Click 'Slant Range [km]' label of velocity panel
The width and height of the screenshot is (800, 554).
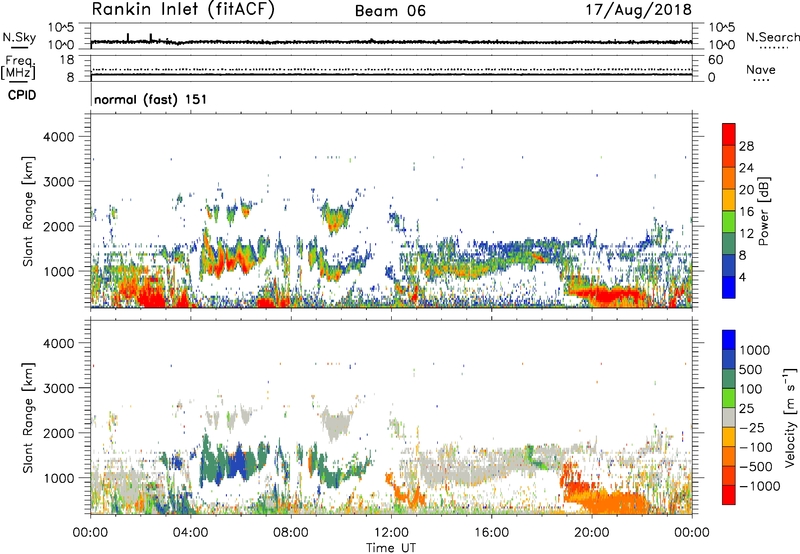28,417
